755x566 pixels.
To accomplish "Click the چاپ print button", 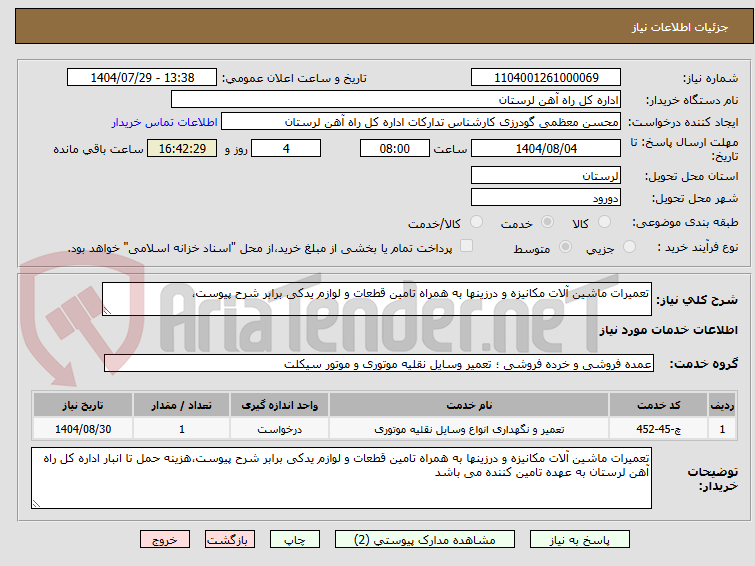I will click(295, 540).
